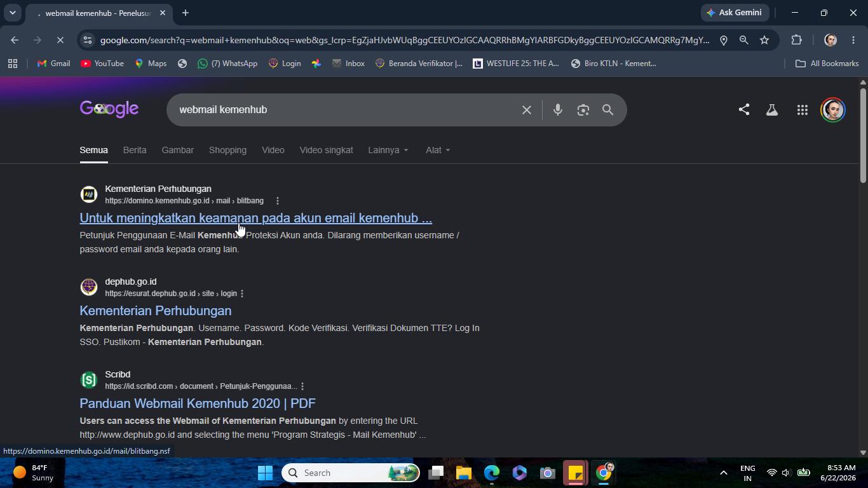Open options for the esurat.dephub.go.id result
The height and width of the screenshot is (488, 868).
(242, 294)
